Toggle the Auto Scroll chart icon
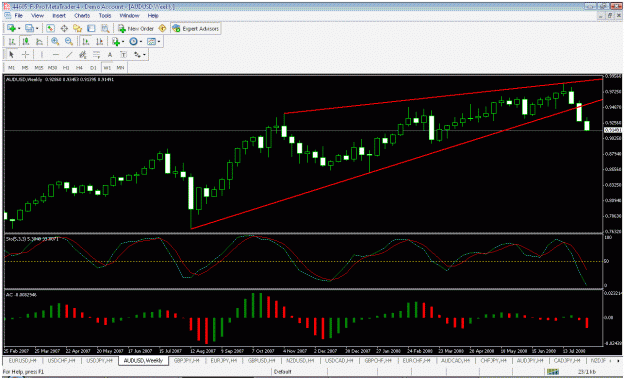The width and height of the screenshot is (625, 378). pyautogui.click(x=85, y=41)
